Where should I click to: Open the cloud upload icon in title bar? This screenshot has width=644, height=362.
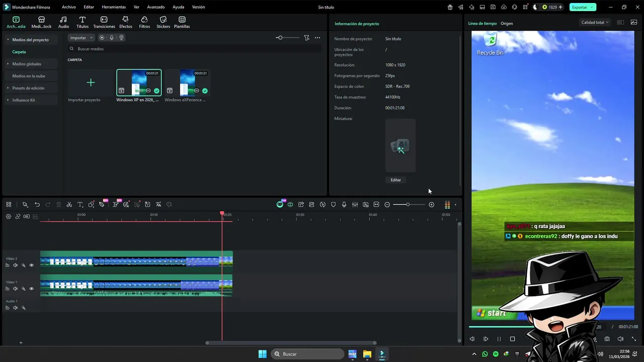(504, 7)
